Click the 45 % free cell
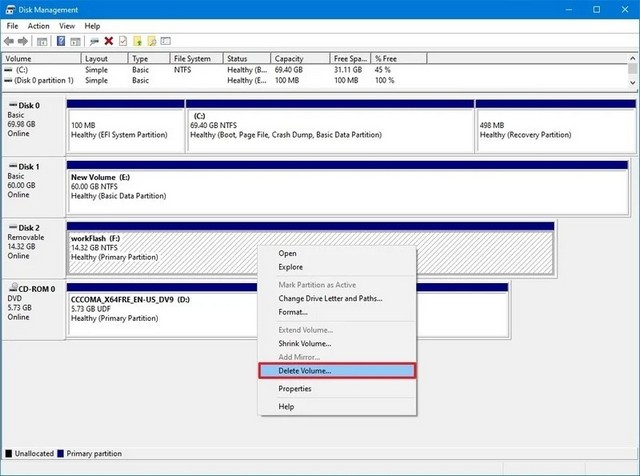Viewport: 640px width, 476px height. 383,70
